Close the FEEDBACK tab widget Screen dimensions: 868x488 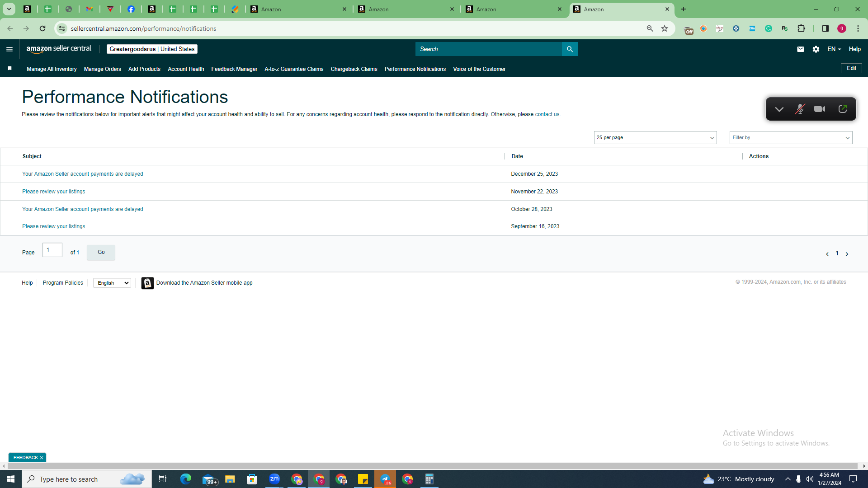[42, 458]
